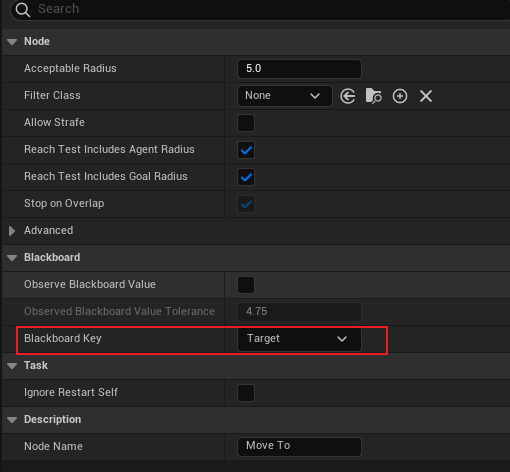Open the Blackboard Key Target dropdown
This screenshot has height=472, width=510.
point(299,339)
